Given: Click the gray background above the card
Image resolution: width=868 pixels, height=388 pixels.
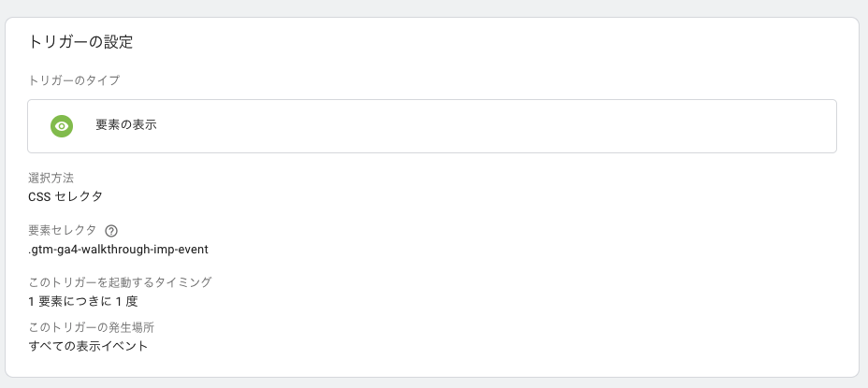Looking at the screenshot, I should click(432, 7).
